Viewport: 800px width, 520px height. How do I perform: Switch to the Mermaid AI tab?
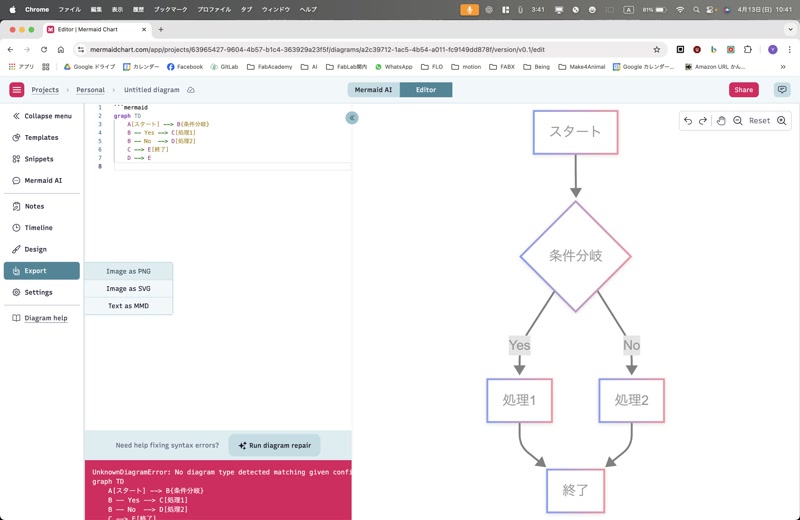pos(373,90)
